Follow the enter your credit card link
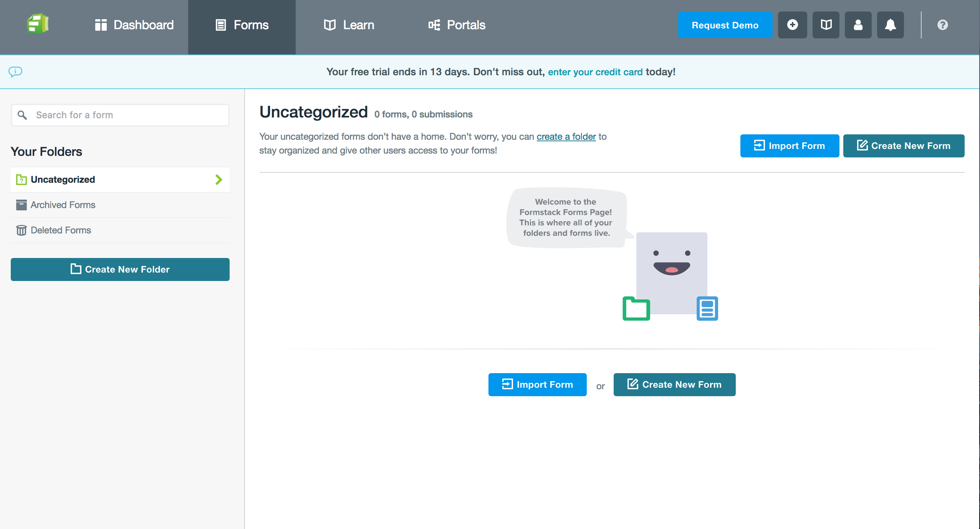The width and height of the screenshot is (980, 529). (595, 72)
